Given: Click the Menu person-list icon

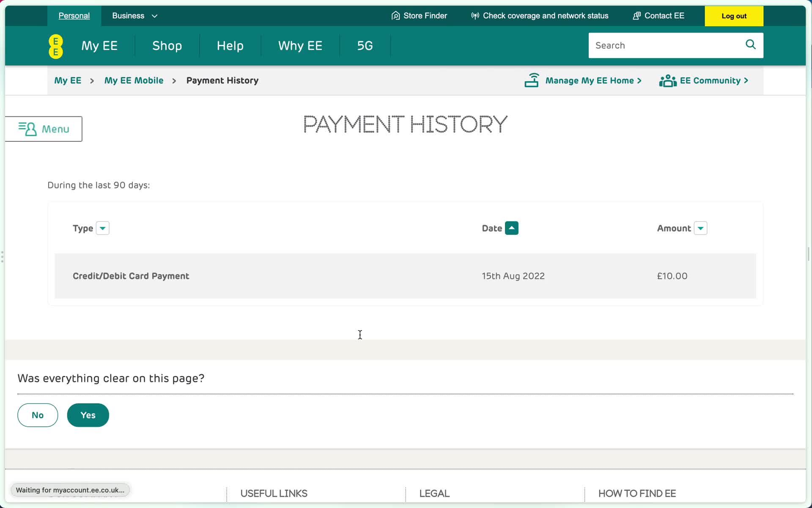Looking at the screenshot, I should point(27,129).
